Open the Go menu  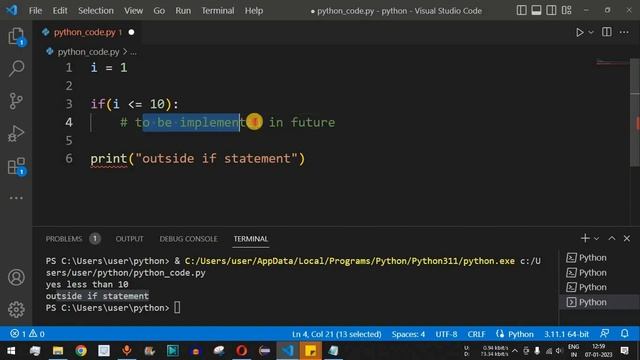click(x=159, y=11)
